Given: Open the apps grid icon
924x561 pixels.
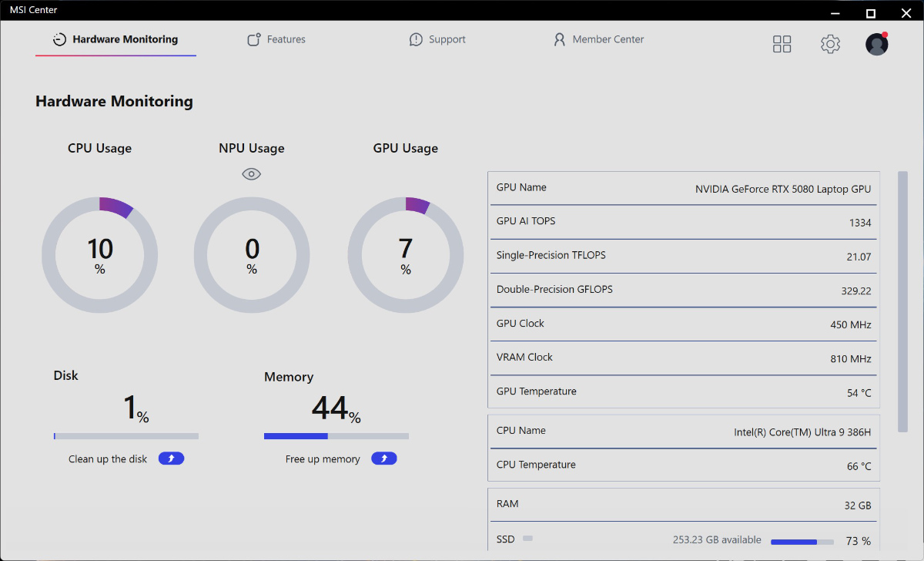Looking at the screenshot, I should click(782, 44).
